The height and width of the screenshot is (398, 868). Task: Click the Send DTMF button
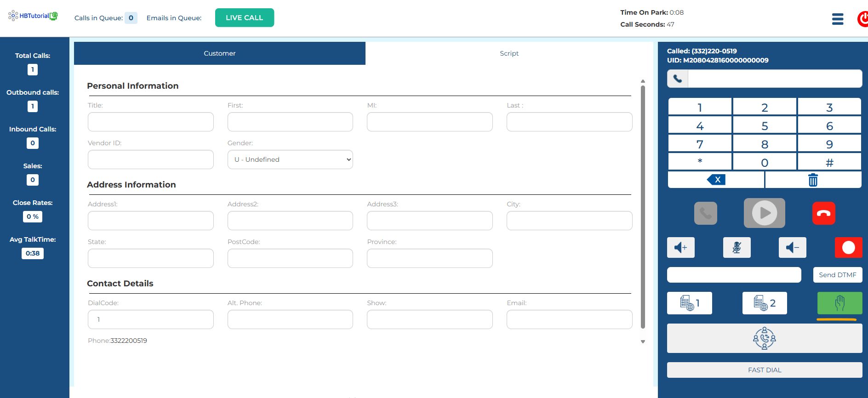[x=838, y=275]
